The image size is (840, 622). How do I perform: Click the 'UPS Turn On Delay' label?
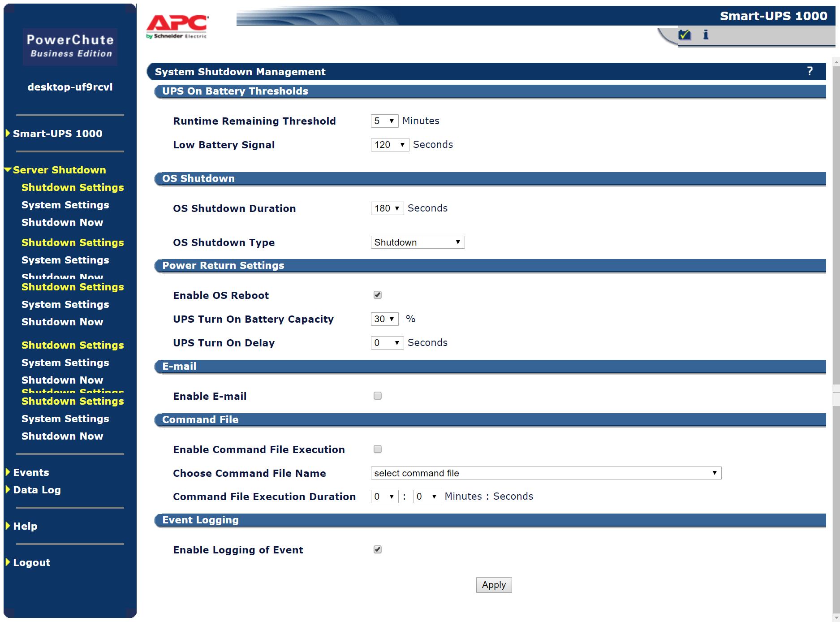point(224,343)
